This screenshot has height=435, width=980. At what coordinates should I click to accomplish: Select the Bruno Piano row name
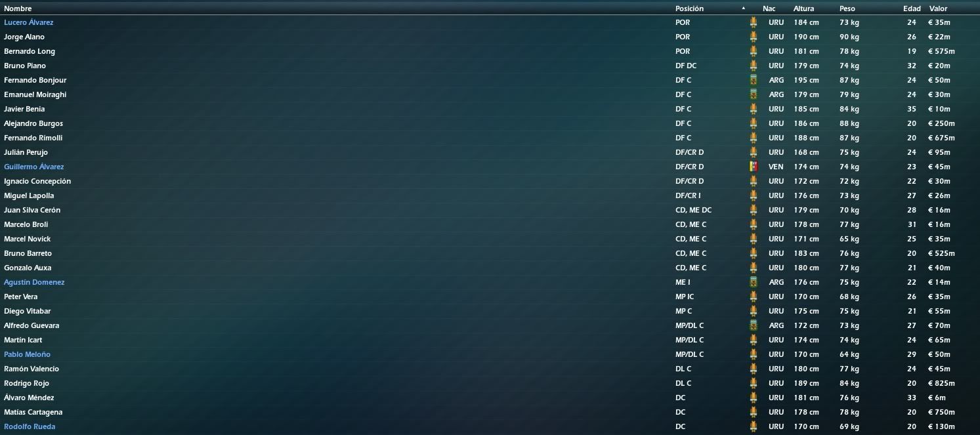[x=25, y=66]
